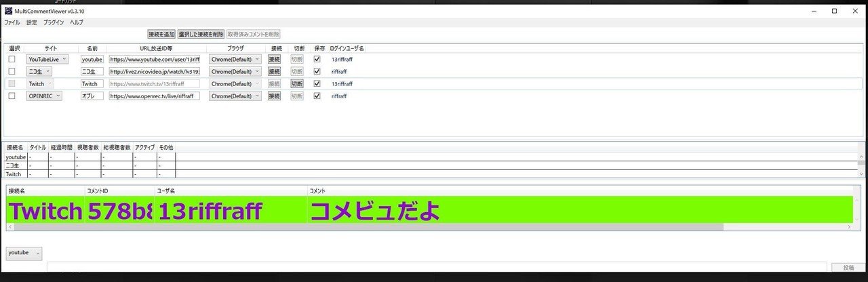Open the ニコ生 site dropdown
This screenshot has height=282, width=868.
(39, 71)
